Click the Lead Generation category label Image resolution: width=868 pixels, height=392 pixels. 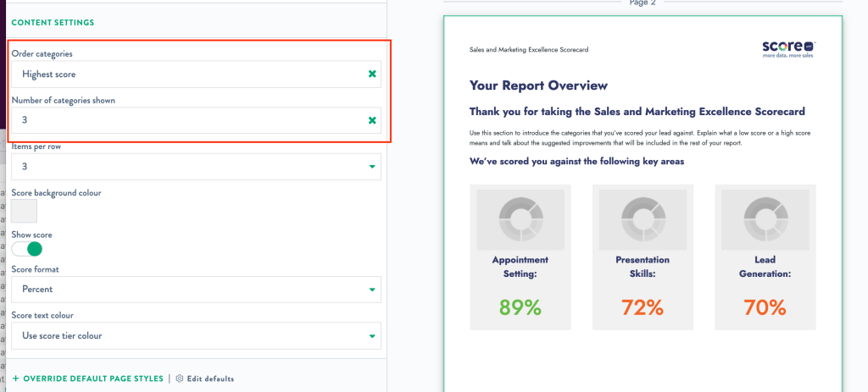(765, 267)
